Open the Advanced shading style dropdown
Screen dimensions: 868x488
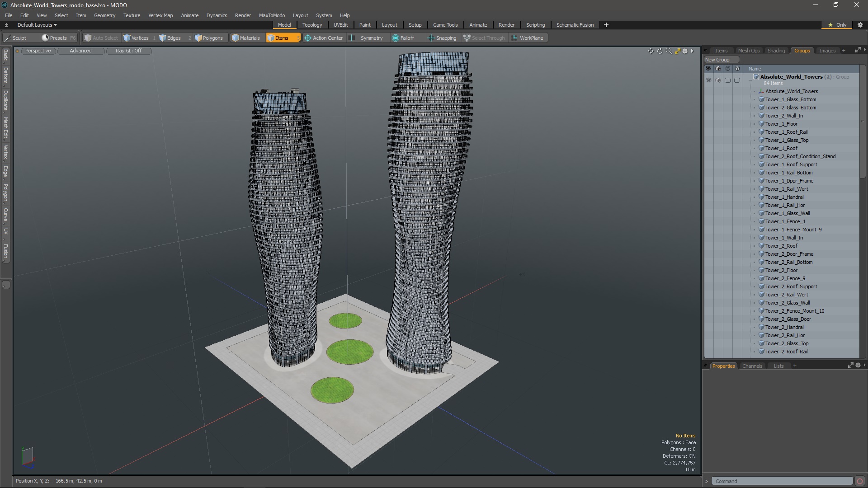point(80,51)
